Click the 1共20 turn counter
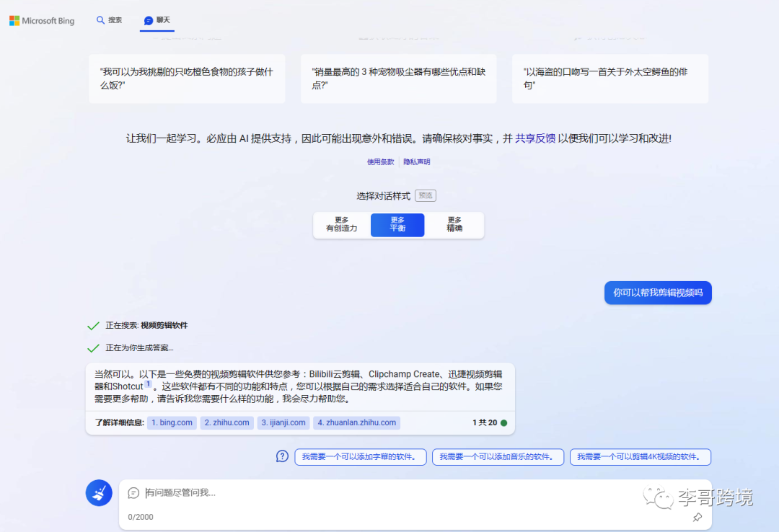The width and height of the screenshot is (779, 532). [x=485, y=422]
